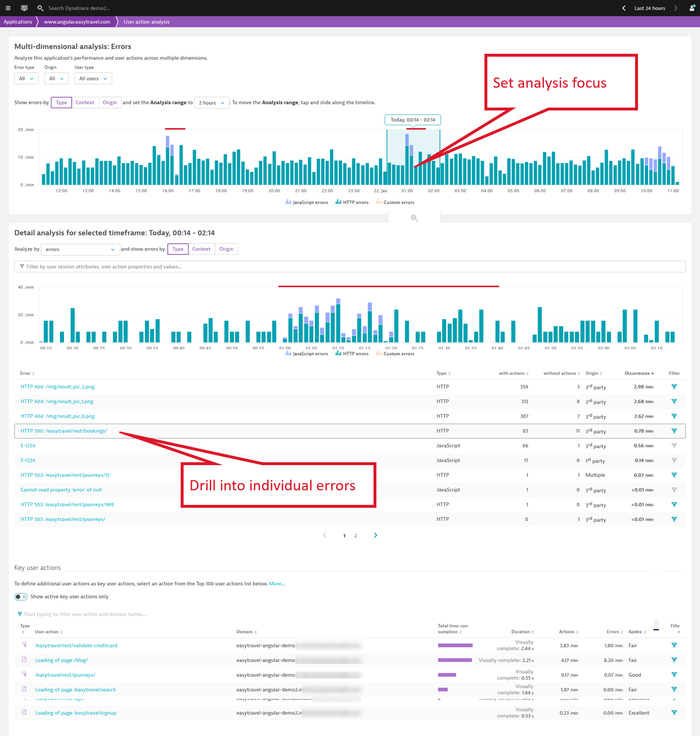This screenshot has width=700, height=736.
Task: Go to previous timeframe with left arrow
Action: tap(624, 8)
